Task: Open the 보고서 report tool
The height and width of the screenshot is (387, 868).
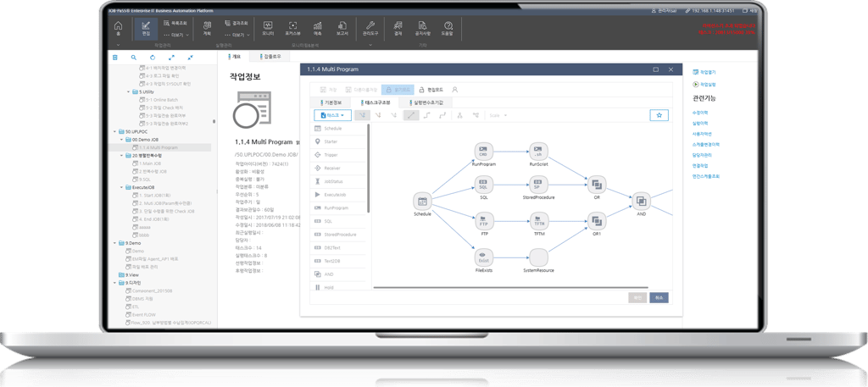Action: pos(342,28)
